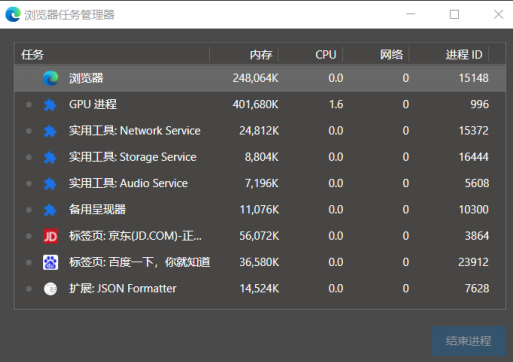Click process ID 16444
The image size is (513, 362).
tap(474, 157)
